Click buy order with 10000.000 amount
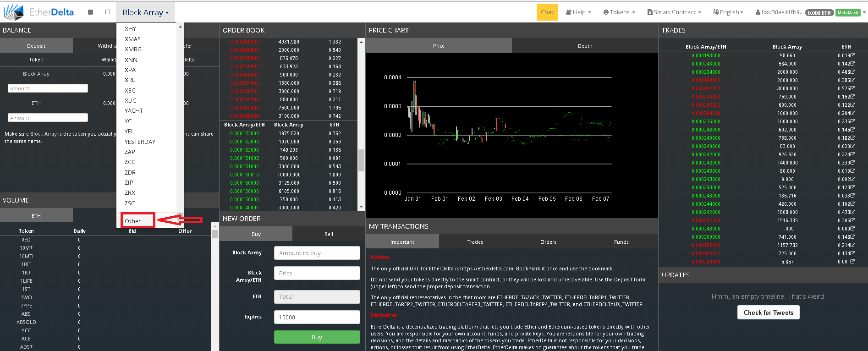 pyautogui.click(x=288, y=175)
